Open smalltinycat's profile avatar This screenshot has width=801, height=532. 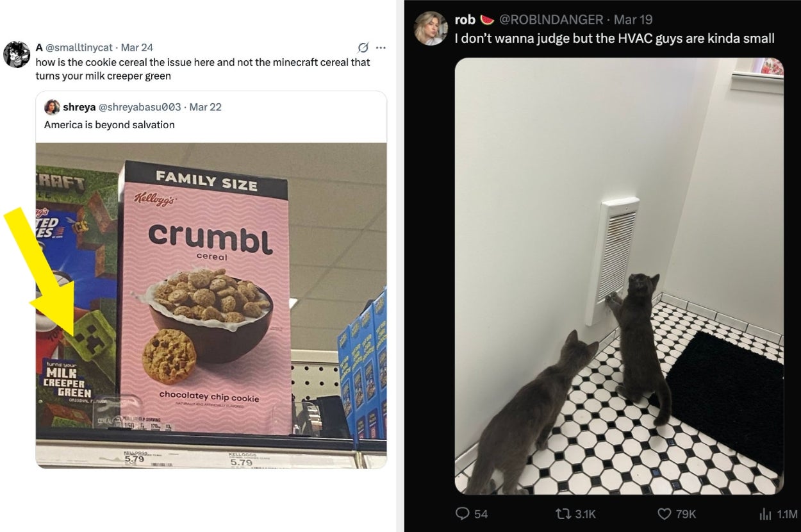click(x=17, y=54)
